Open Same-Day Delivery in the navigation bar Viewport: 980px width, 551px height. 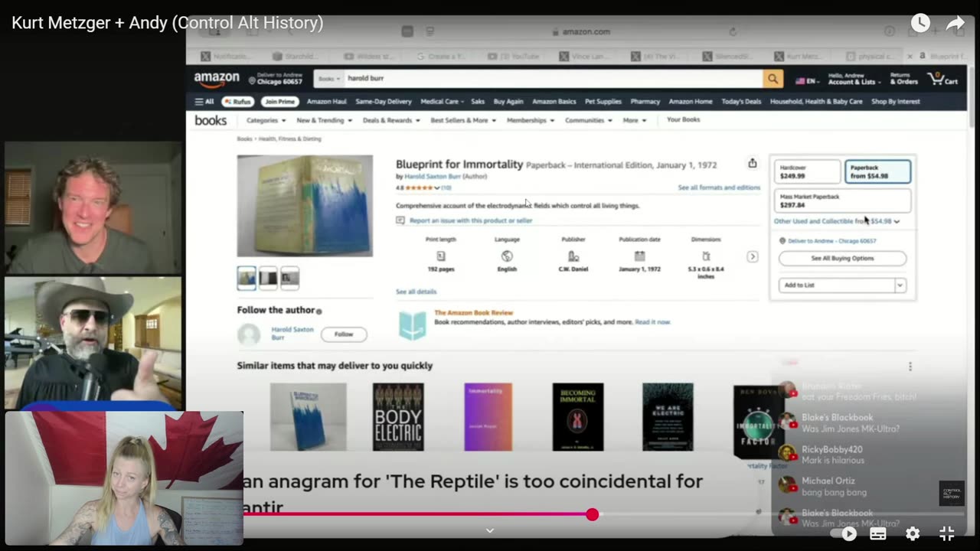(384, 101)
